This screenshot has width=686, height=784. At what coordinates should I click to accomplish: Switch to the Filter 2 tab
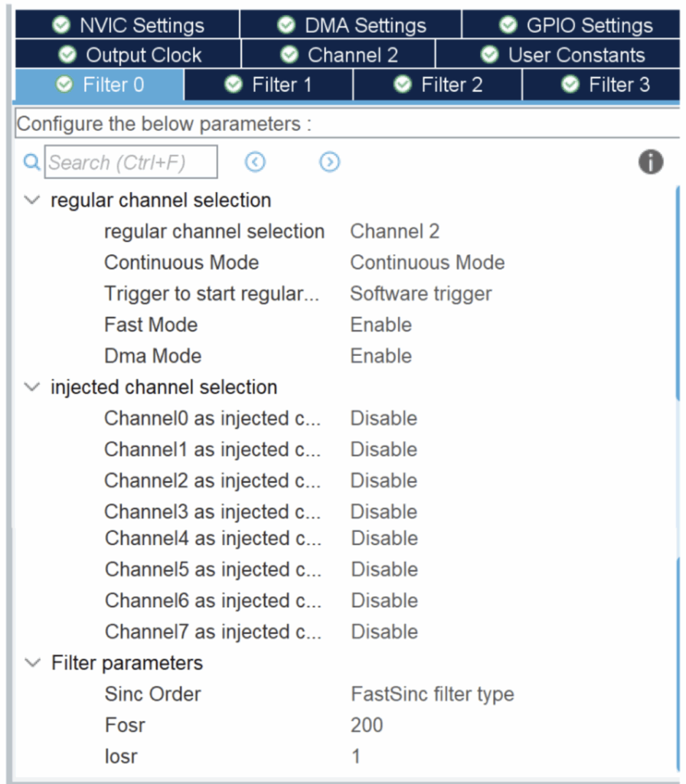[x=437, y=84]
